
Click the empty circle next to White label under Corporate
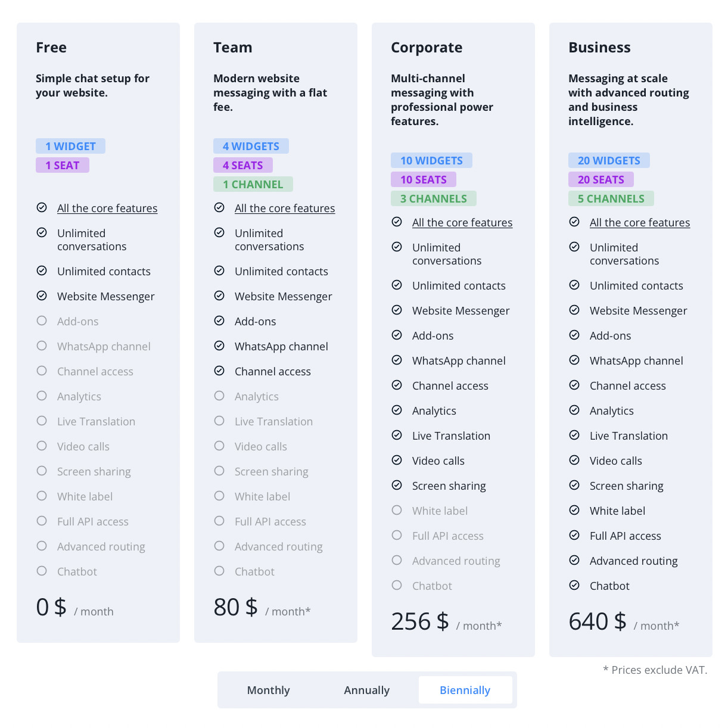(397, 511)
